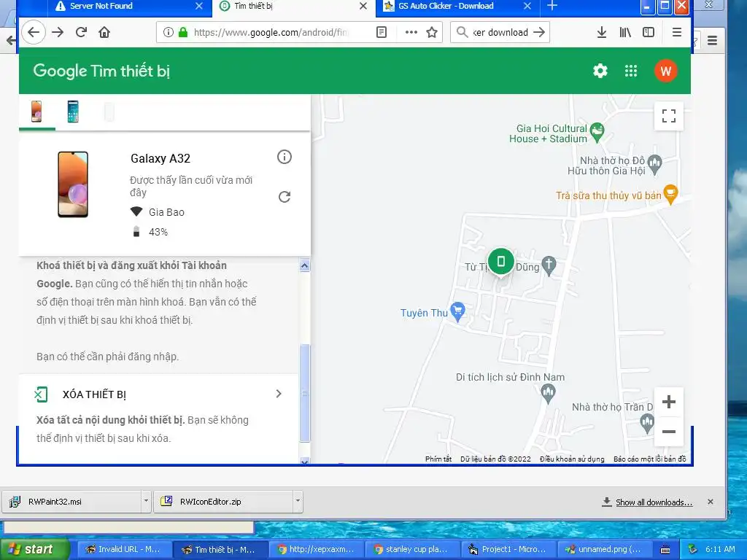Show site information icon in address bar
This screenshot has height=560, width=747.
[169, 32]
